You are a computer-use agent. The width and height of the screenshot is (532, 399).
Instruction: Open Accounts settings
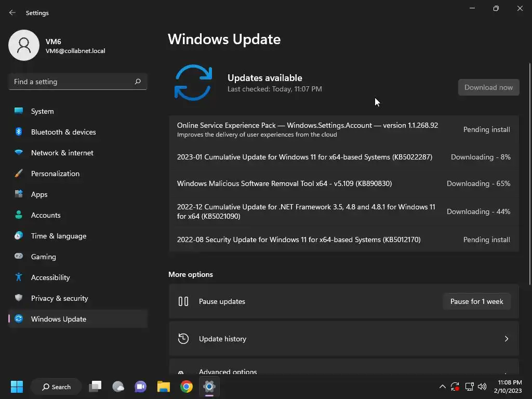coord(78,215)
